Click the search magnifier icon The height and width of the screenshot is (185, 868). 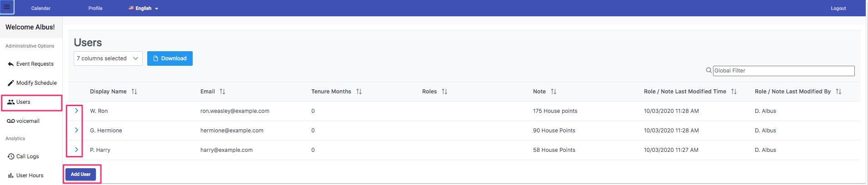coord(708,71)
